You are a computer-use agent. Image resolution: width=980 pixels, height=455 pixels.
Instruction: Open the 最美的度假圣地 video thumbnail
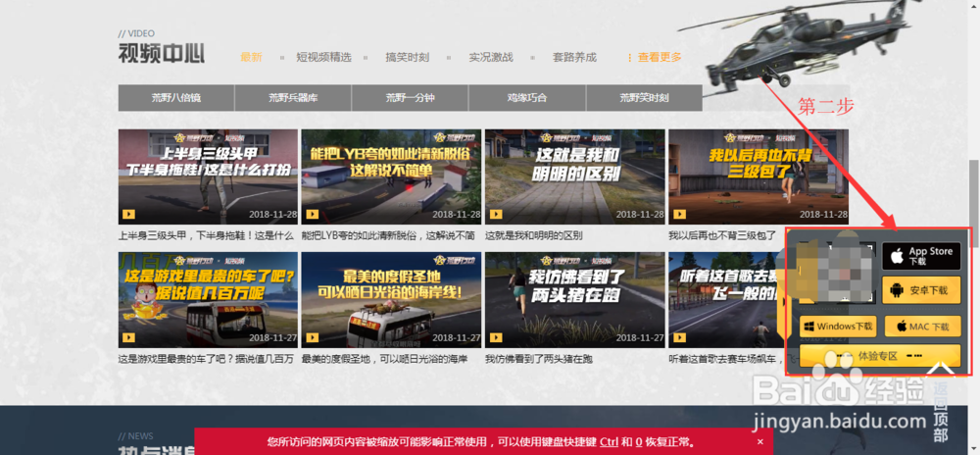[x=391, y=300]
